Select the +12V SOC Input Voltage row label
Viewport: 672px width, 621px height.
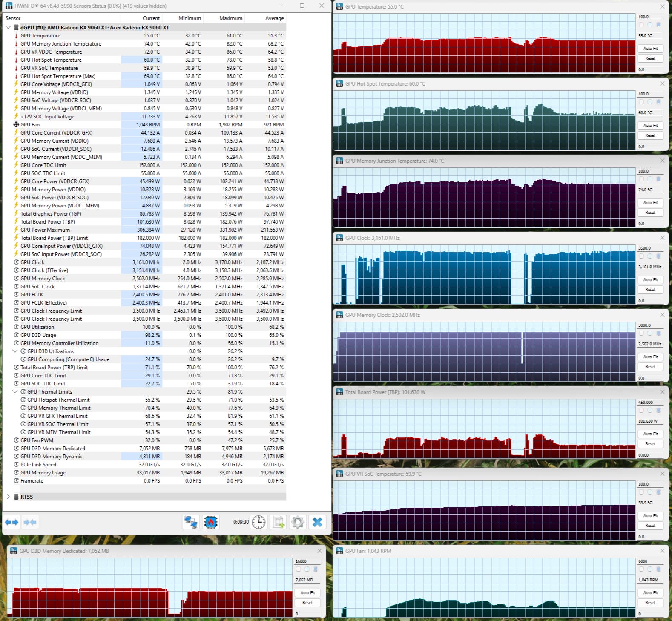tap(47, 117)
